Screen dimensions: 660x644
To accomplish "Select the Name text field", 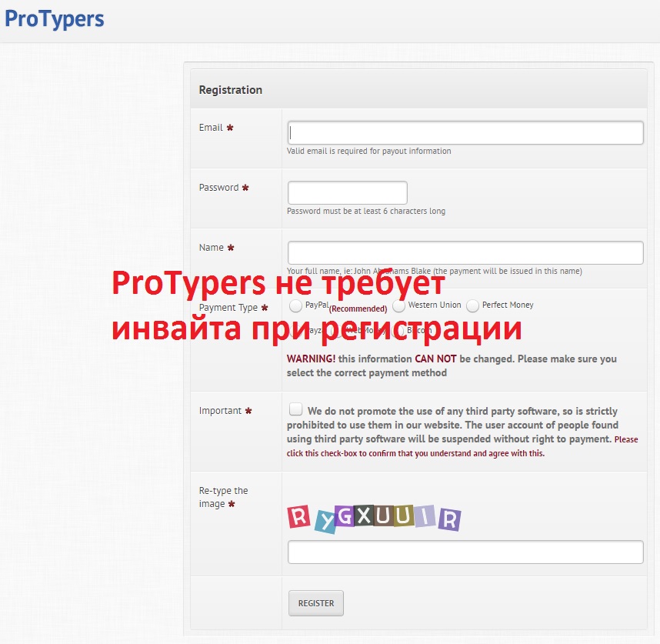I will [465, 252].
